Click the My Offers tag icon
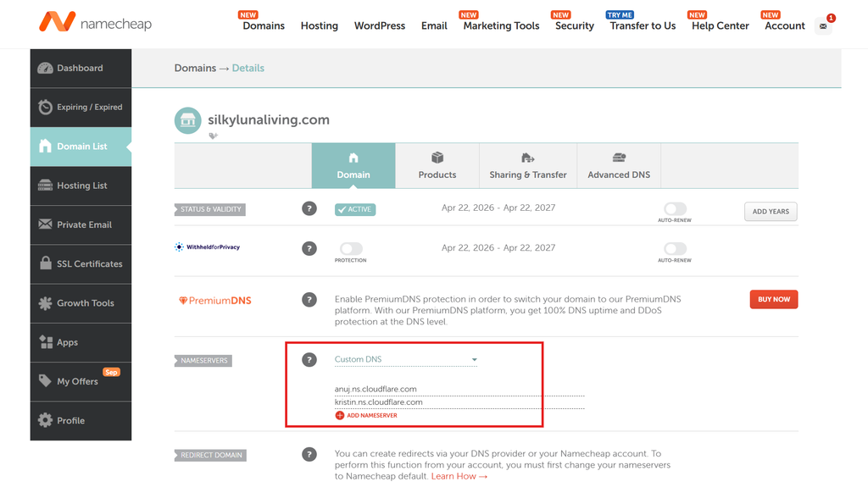The image size is (868, 493). (45, 380)
